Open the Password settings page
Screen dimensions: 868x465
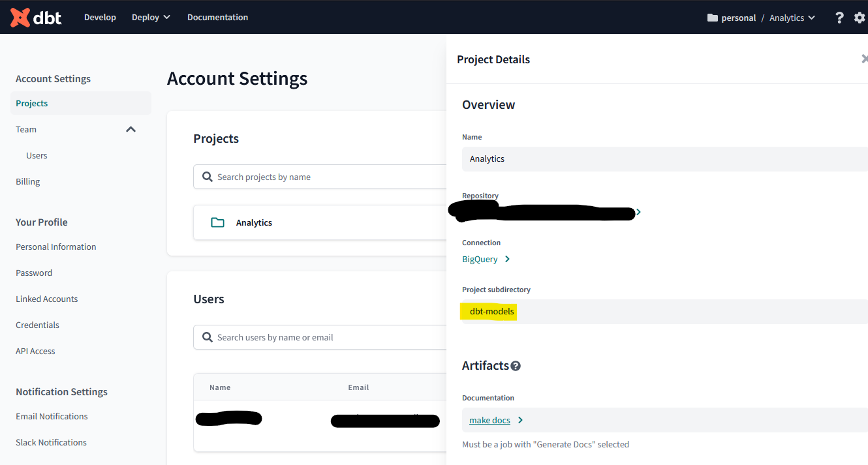[34, 273]
